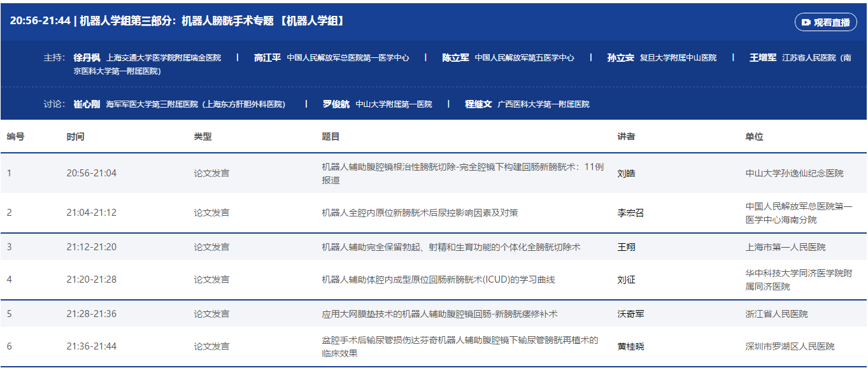Viewport: 868px width, 368px height.
Task: Click the video camera icon in 观看直播
Action: pos(806,22)
